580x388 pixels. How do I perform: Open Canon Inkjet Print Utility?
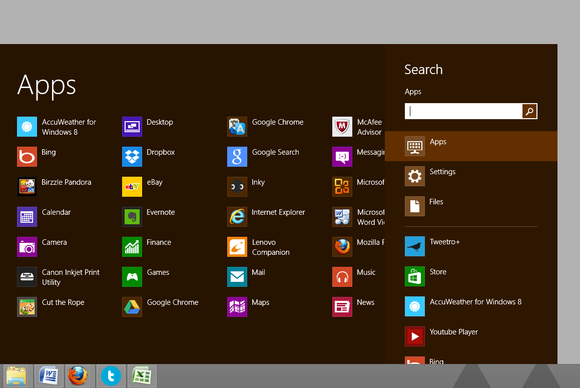[58, 277]
